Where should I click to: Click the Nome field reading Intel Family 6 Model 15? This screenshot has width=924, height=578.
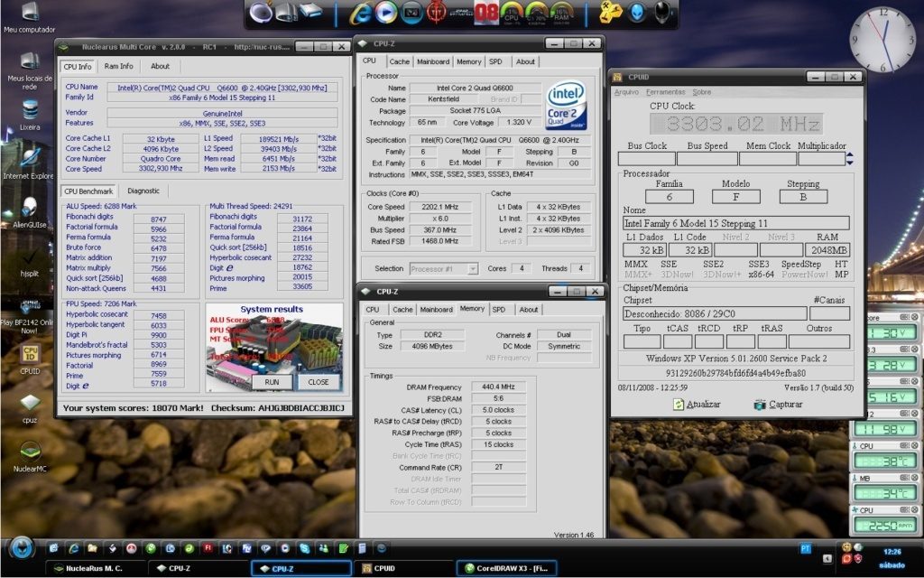point(736,223)
